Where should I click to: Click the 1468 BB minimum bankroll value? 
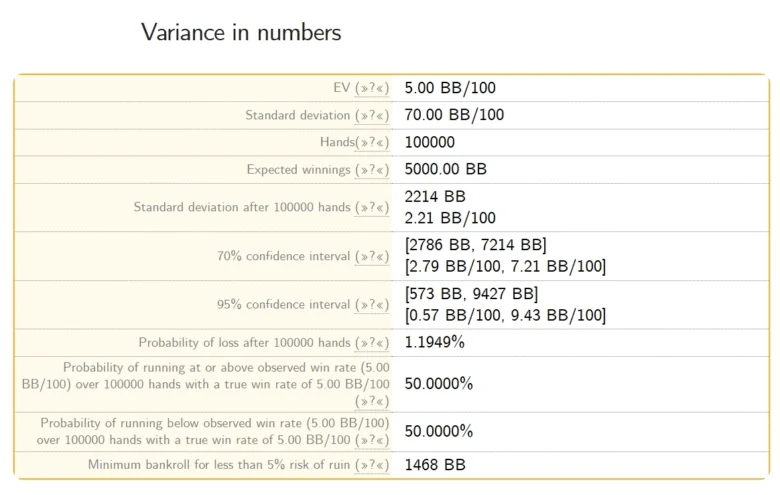pyautogui.click(x=435, y=465)
